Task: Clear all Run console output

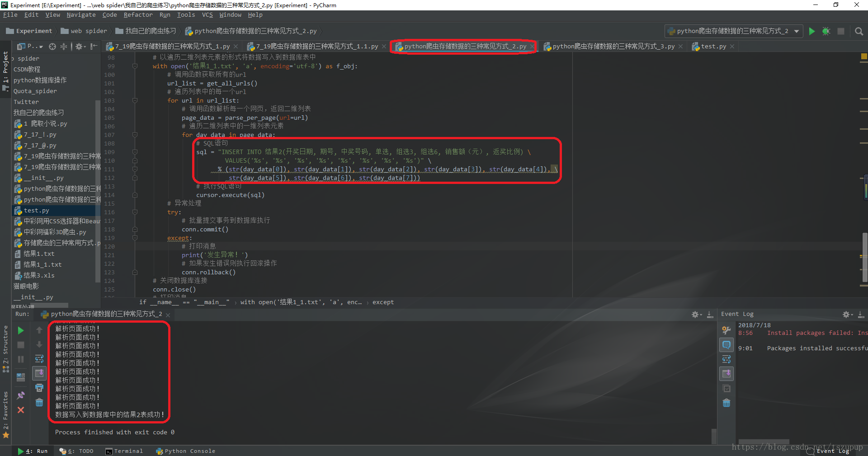Action: (39, 402)
